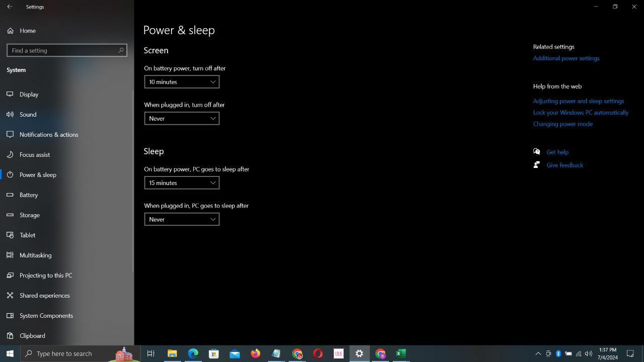Viewport: 644px width, 362px height.
Task: Open Display settings in the sidebar
Action: tap(67, 94)
